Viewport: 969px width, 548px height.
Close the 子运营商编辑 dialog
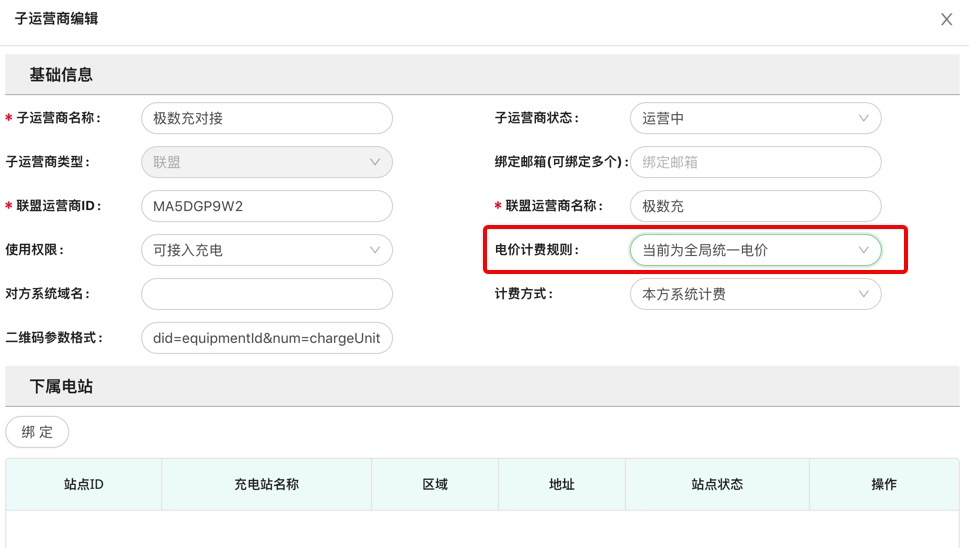pos(946,20)
